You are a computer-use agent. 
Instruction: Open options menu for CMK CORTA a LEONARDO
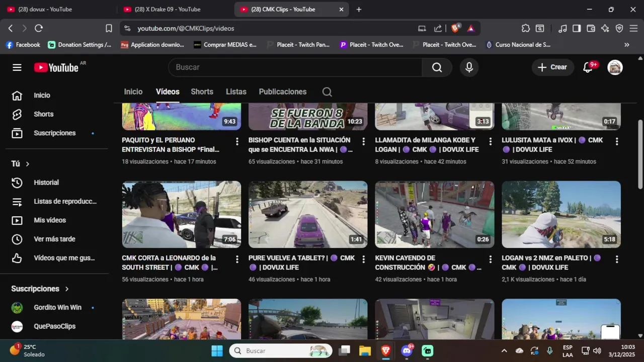pos(237,259)
